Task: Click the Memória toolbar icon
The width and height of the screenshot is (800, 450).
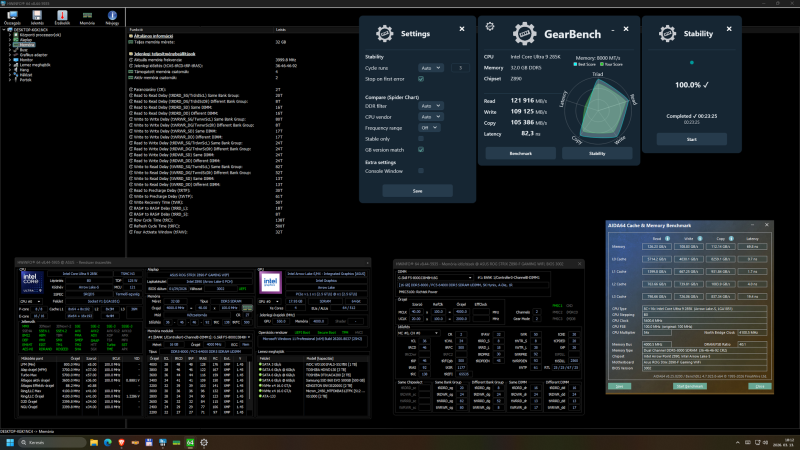Action: pyautogui.click(x=87, y=17)
